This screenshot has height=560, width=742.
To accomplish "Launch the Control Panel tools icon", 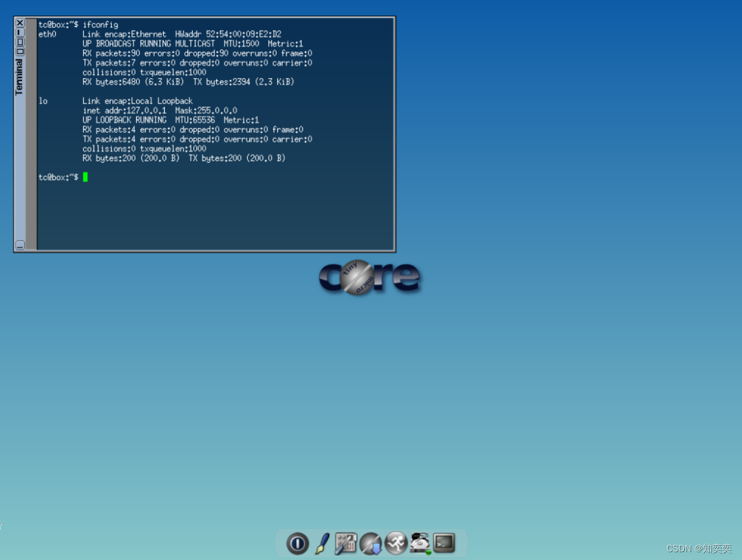I will (346, 544).
